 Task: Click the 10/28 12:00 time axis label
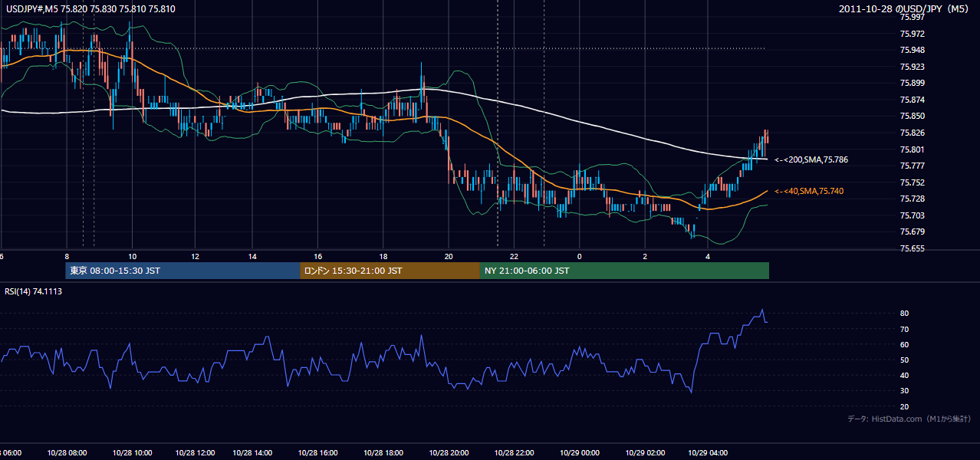click(195, 453)
